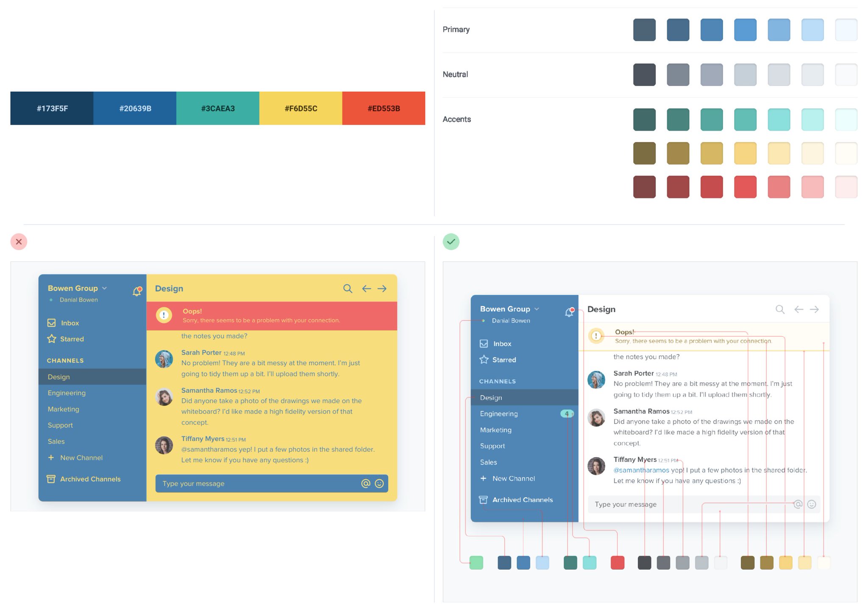This screenshot has width=868, height=609.
Task: Click the @samantharamos mention in the white chat
Action: [x=641, y=470]
